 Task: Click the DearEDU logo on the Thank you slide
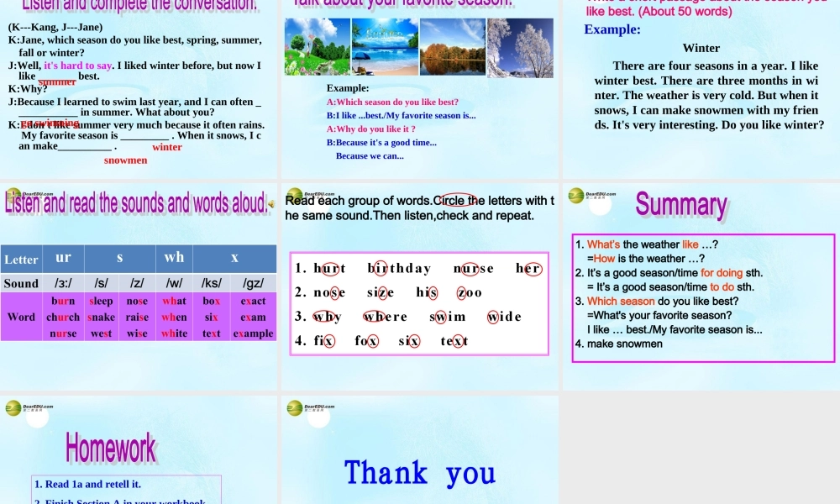point(296,410)
